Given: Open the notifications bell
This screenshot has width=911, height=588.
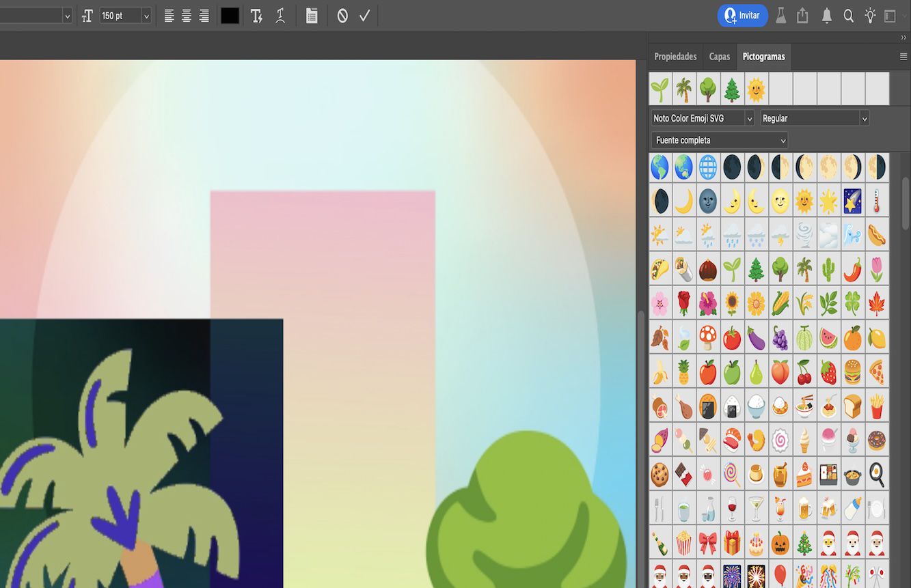Looking at the screenshot, I should (x=826, y=15).
